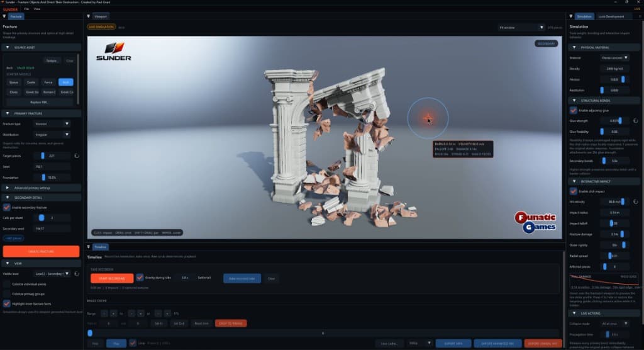This screenshot has height=350, width=644.
Task: Select the Timeline tab
Action: point(100,247)
